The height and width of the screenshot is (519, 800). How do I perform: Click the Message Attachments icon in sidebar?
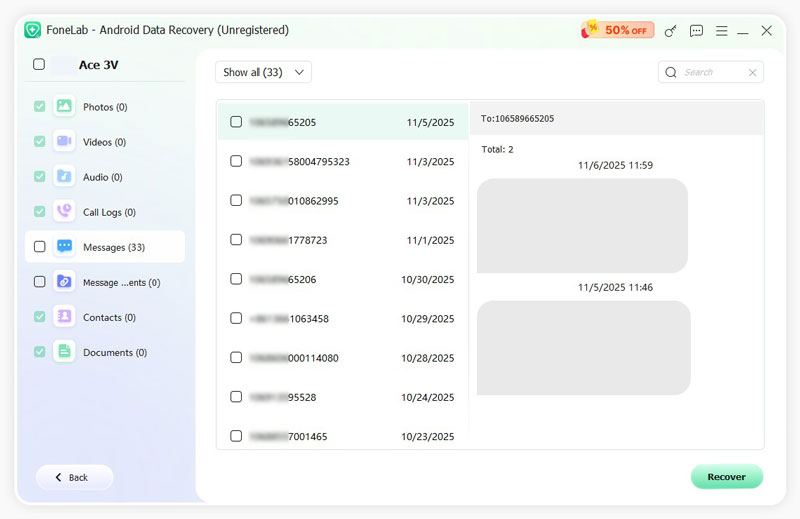coord(64,282)
